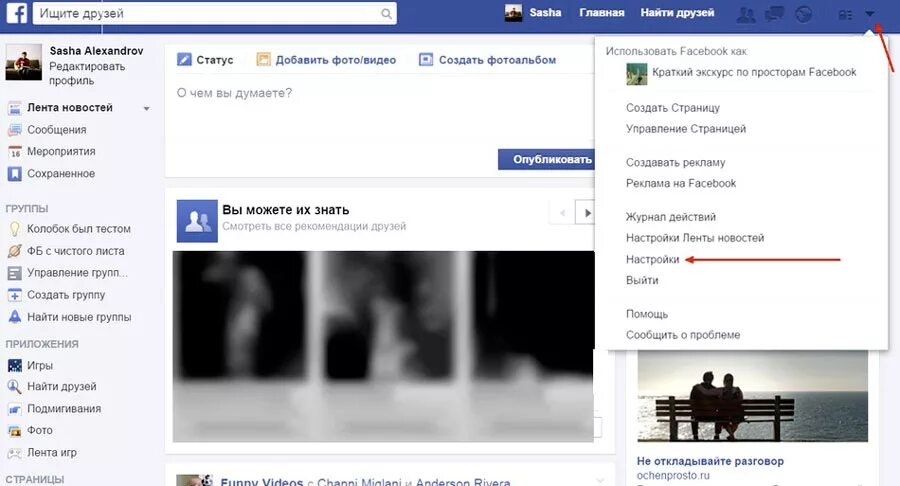Open the account dropdown arrow in top bar
Screen dimensions: 900x486
point(870,14)
